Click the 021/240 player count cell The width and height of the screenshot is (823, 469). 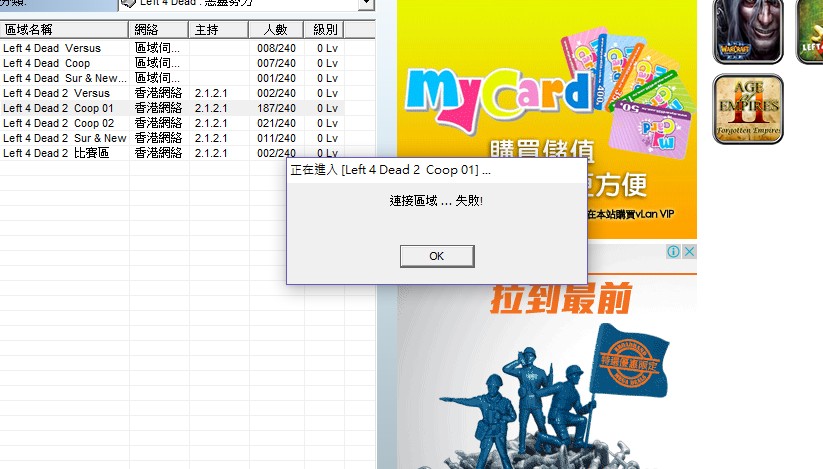click(x=276, y=123)
